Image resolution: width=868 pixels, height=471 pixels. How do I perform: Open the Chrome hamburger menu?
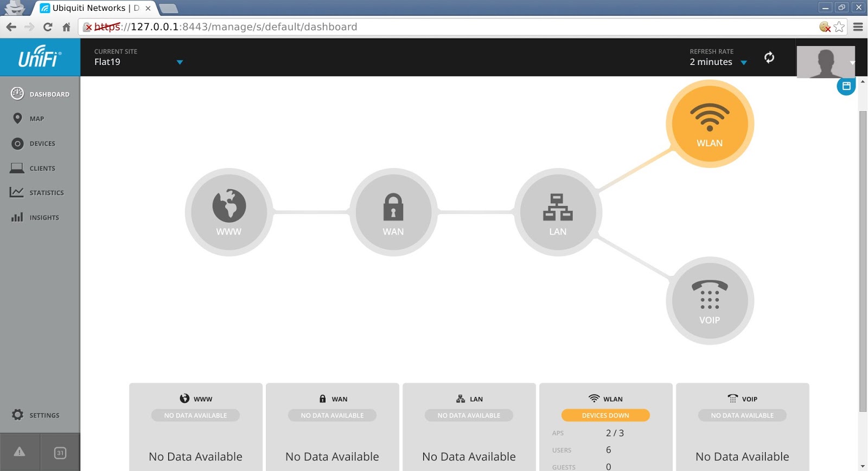pos(858,27)
